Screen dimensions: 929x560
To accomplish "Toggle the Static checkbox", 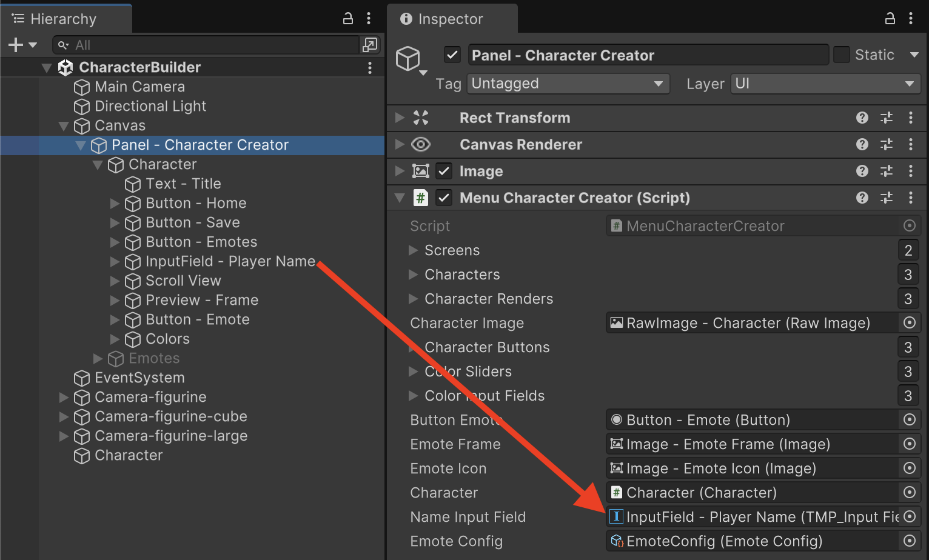I will tap(842, 55).
